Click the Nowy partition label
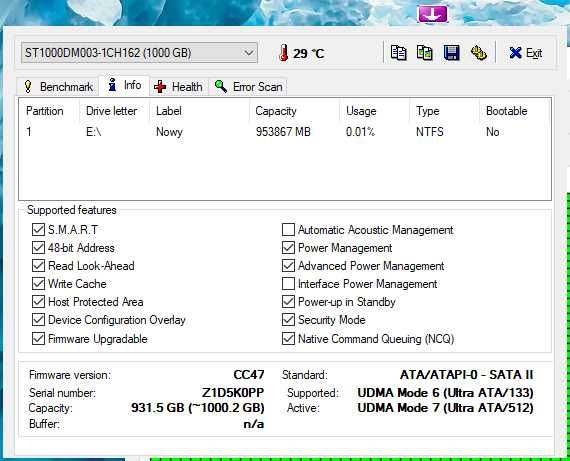 coord(169,132)
